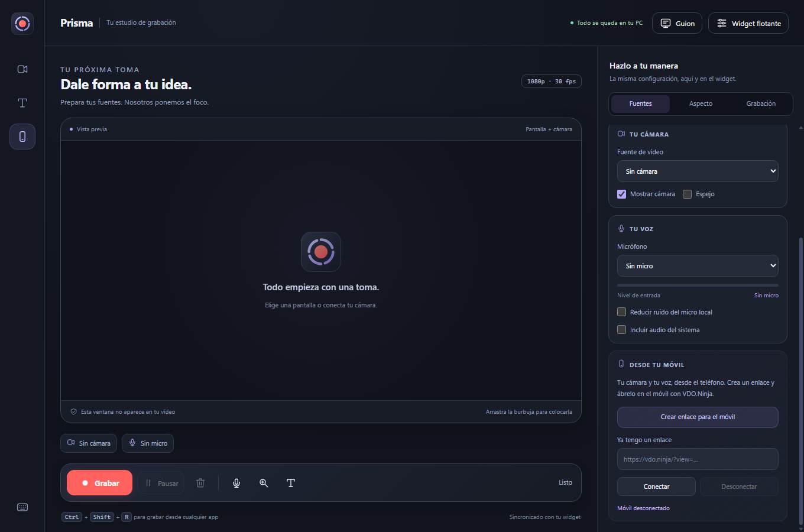
Task: Click the 1080p · 30 fps badge
Action: [551, 82]
